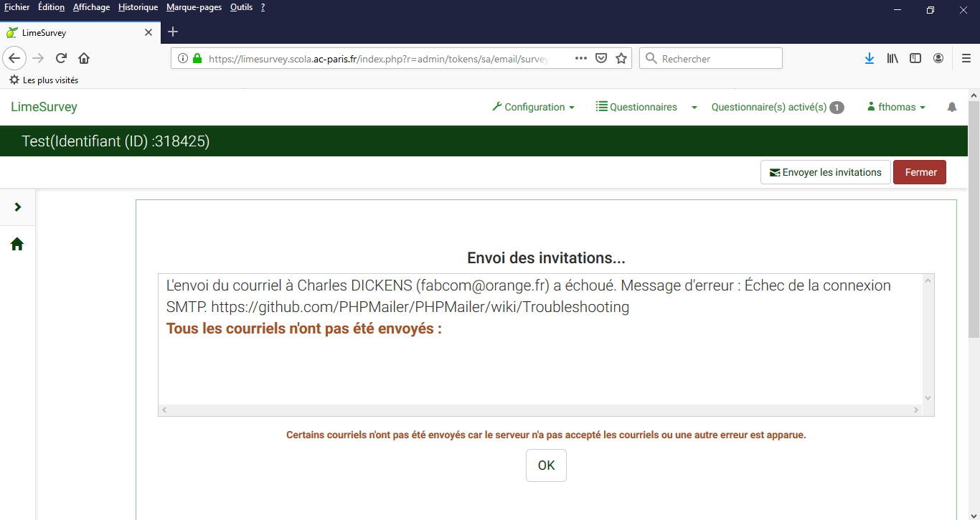Expand the Questionnaires dropdown caret
980x520 pixels.
point(694,107)
